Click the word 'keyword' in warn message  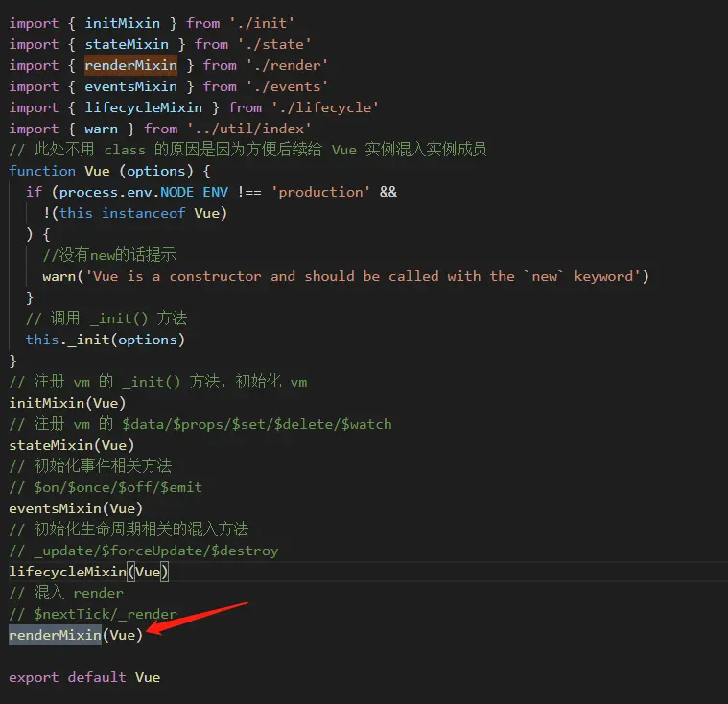tap(603, 276)
